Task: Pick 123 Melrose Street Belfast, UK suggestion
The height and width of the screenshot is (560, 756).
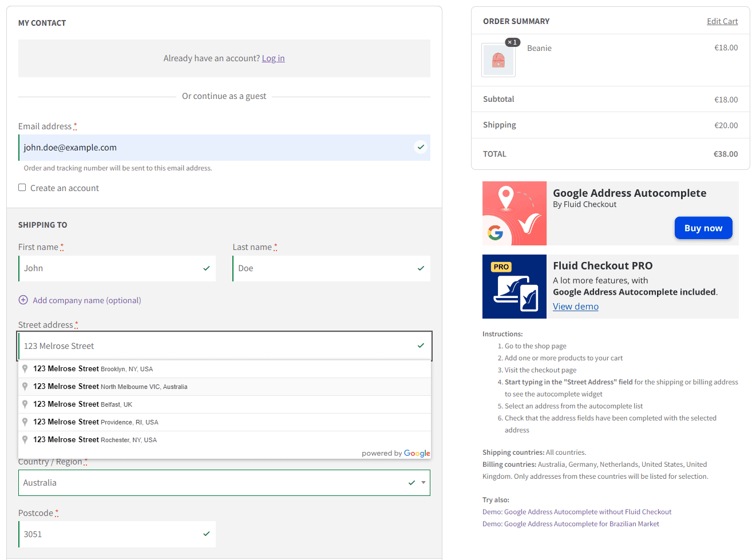Action: click(225, 404)
